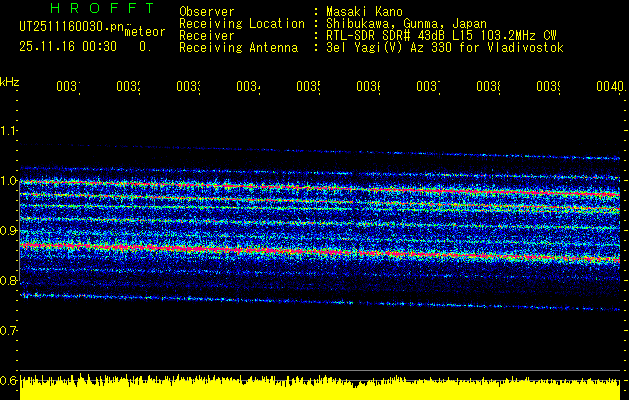Click the 1.1 frequency axis label
Viewport: 629px width, 400px height.
click(8, 131)
